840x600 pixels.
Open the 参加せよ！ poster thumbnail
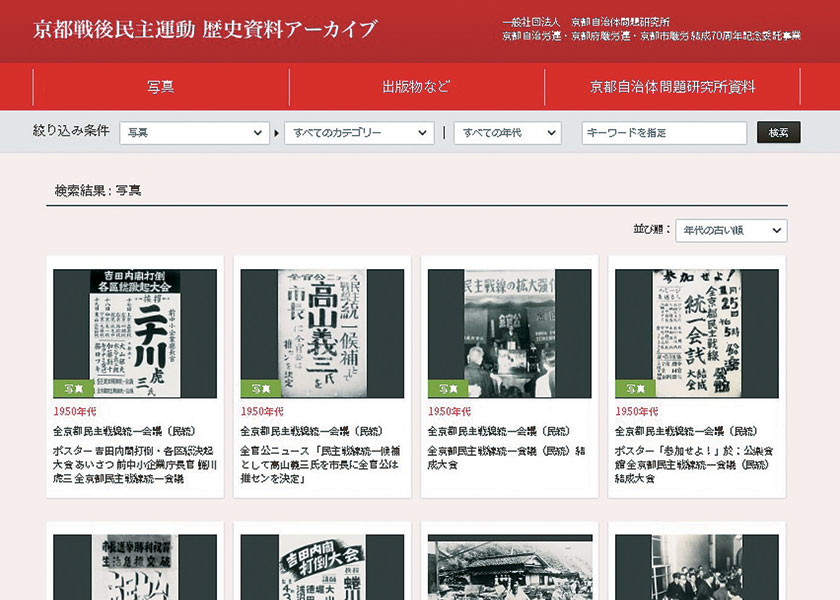click(x=696, y=333)
